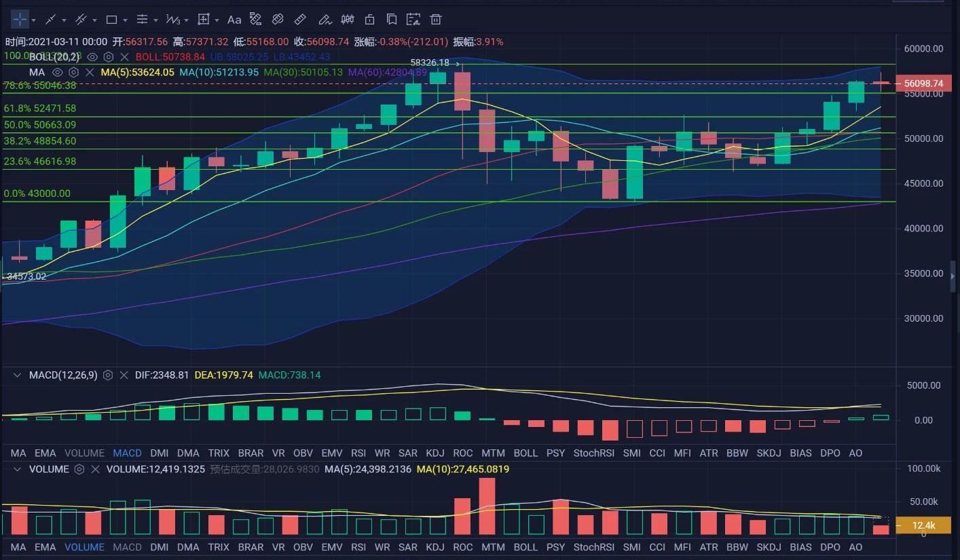Collapse the VOLUME panel using its chevron
Viewport: 960px width, 560px height.
click(x=17, y=469)
